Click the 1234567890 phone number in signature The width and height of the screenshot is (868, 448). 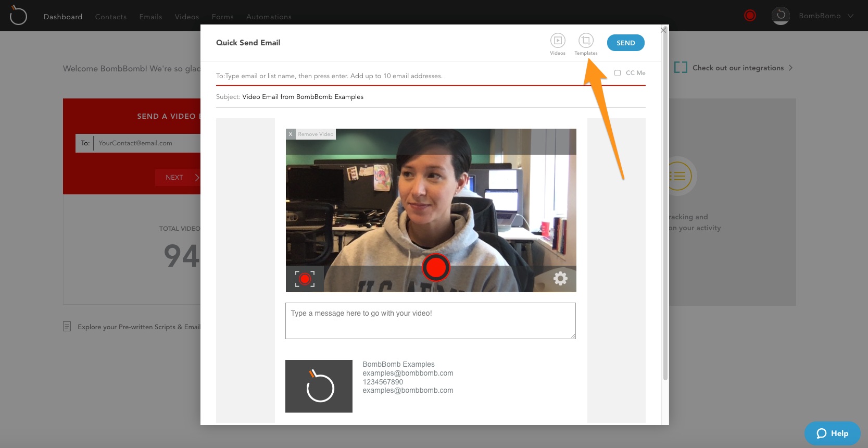(x=383, y=382)
